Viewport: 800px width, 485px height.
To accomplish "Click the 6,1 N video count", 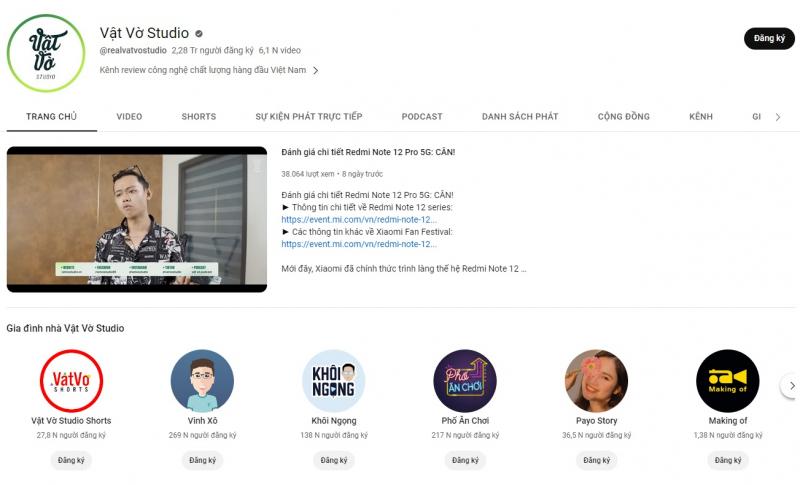I will coord(280,50).
